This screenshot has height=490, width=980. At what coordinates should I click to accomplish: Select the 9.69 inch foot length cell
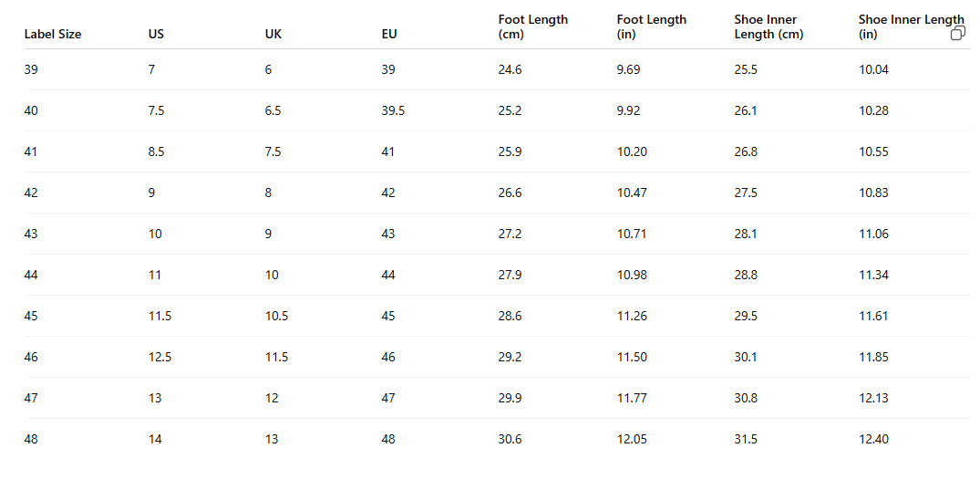(x=628, y=69)
